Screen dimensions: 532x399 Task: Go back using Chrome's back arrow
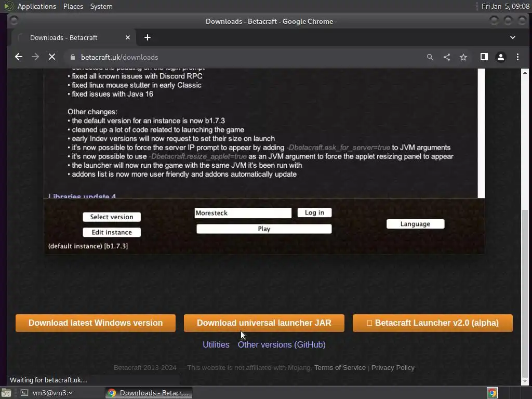pos(19,57)
